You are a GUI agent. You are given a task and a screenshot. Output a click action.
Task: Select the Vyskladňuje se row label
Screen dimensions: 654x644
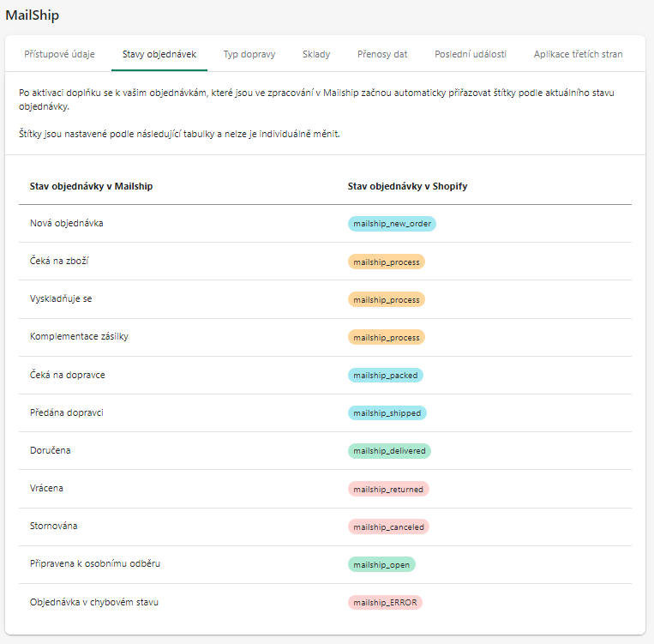[x=61, y=298]
